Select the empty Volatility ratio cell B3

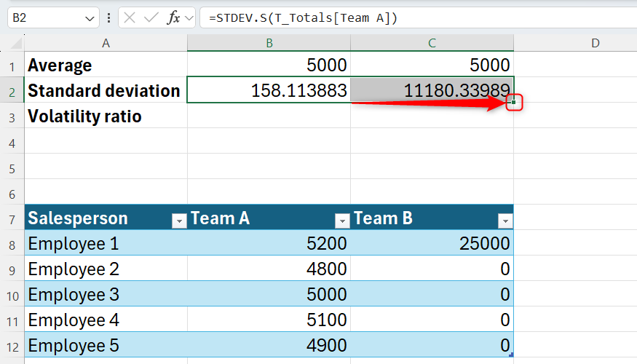point(269,116)
